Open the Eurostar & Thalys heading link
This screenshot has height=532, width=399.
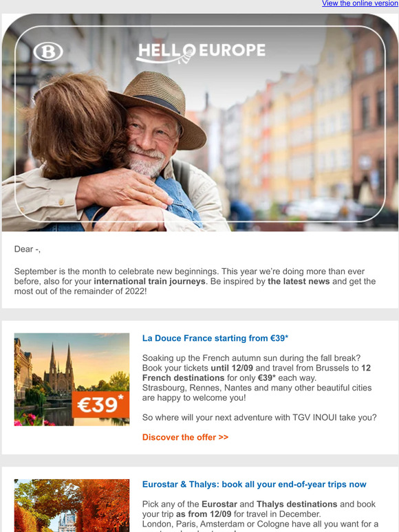(x=255, y=484)
